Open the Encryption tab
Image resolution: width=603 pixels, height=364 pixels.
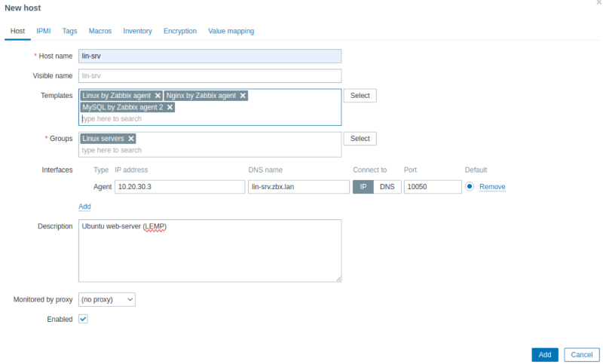180,31
